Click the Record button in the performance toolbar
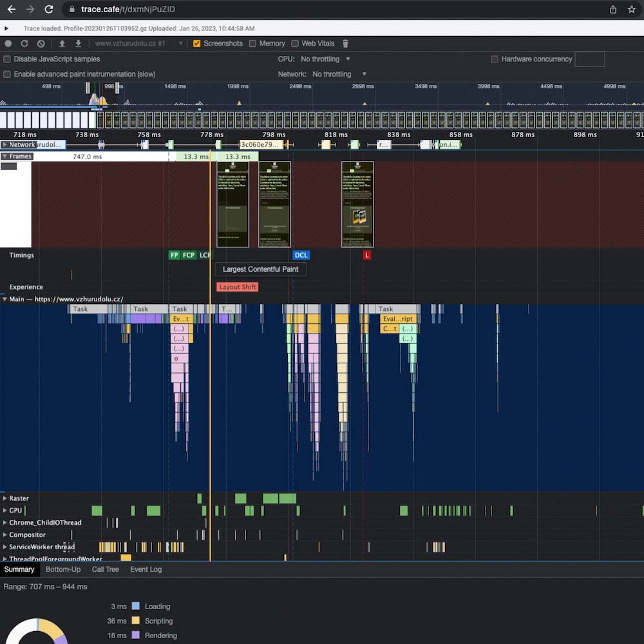The width and height of the screenshot is (644, 644). (8, 44)
